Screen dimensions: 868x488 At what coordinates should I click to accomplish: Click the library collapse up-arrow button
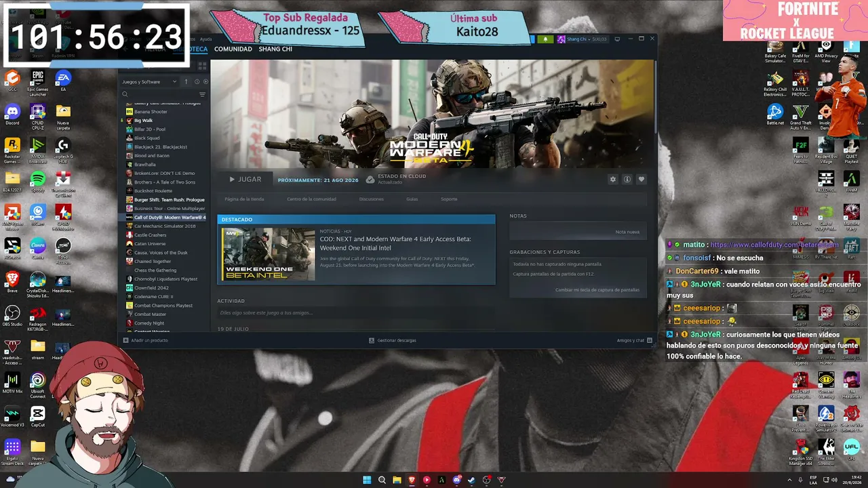(x=186, y=82)
